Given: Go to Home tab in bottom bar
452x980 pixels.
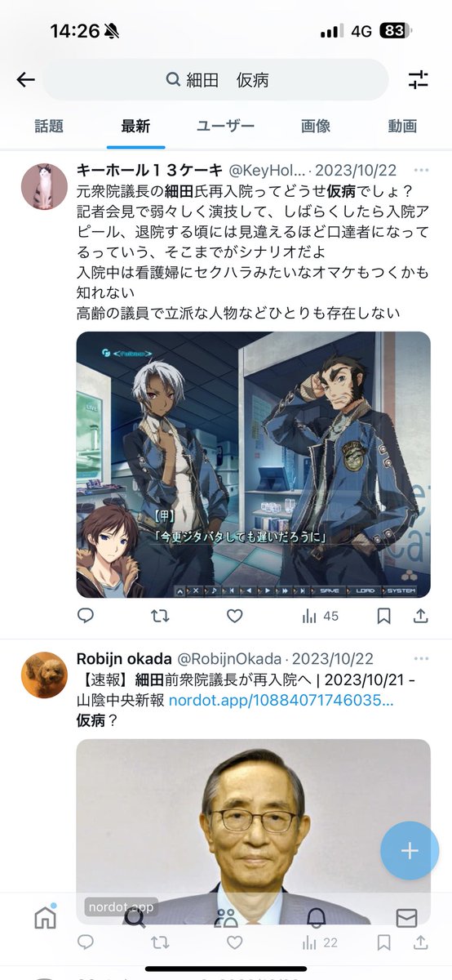Looking at the screenshot, I should (45, 918).
